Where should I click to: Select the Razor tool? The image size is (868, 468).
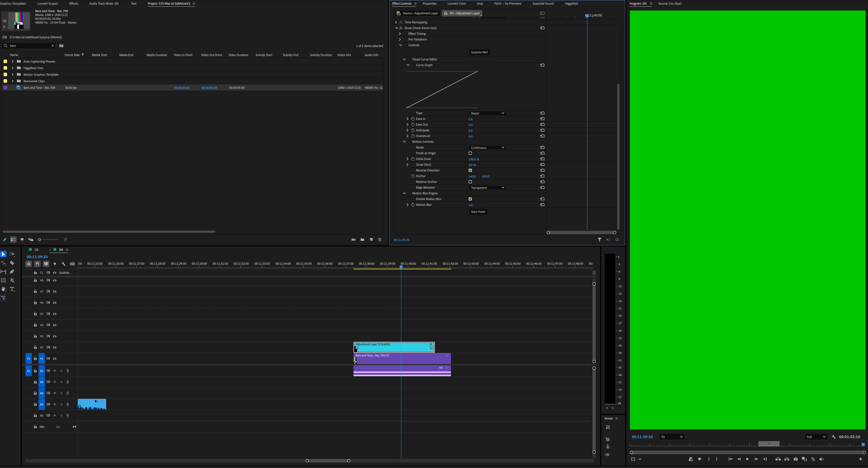pos(12,263)
